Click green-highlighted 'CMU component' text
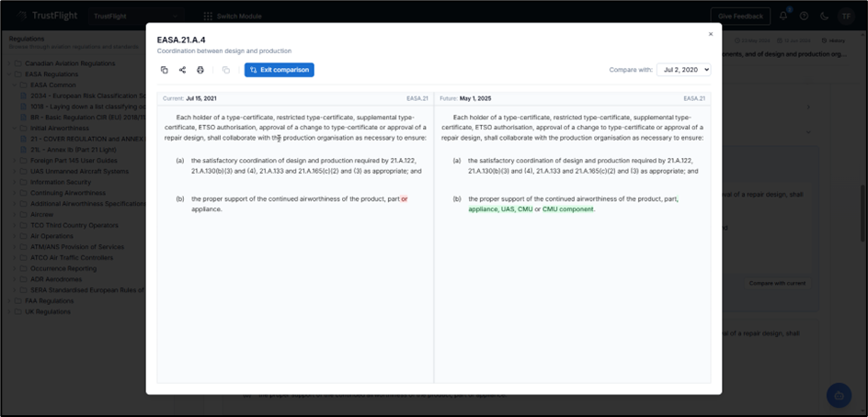Screen dimensions: 868x417 (568, 209)
